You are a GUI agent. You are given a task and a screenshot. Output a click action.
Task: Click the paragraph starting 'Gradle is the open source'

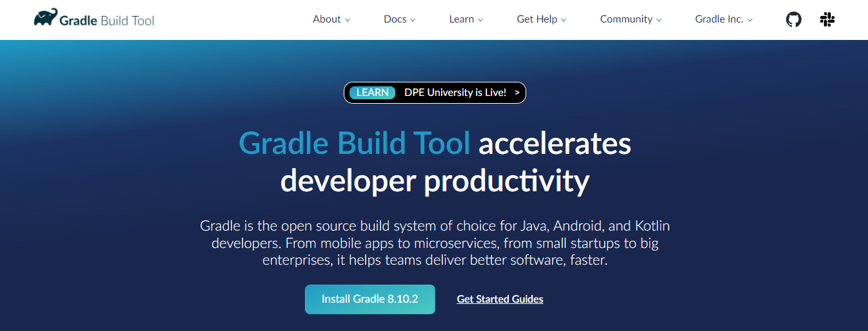[x=435, y=243]
